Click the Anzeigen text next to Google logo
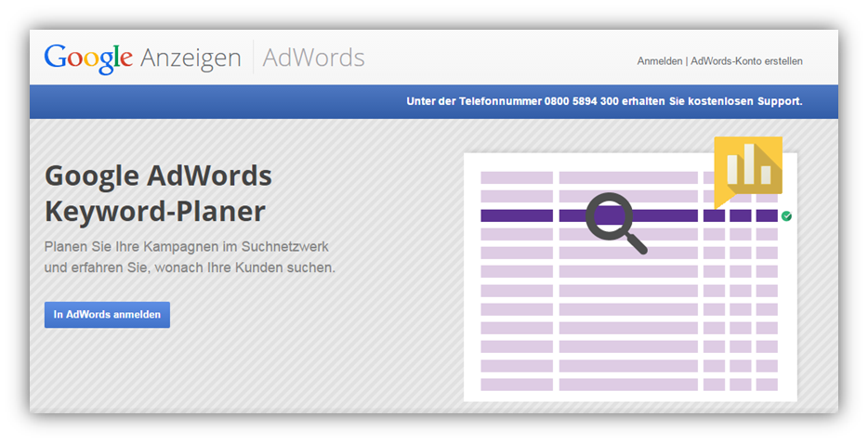The image size is (868, 443). [x=191, y=59]
